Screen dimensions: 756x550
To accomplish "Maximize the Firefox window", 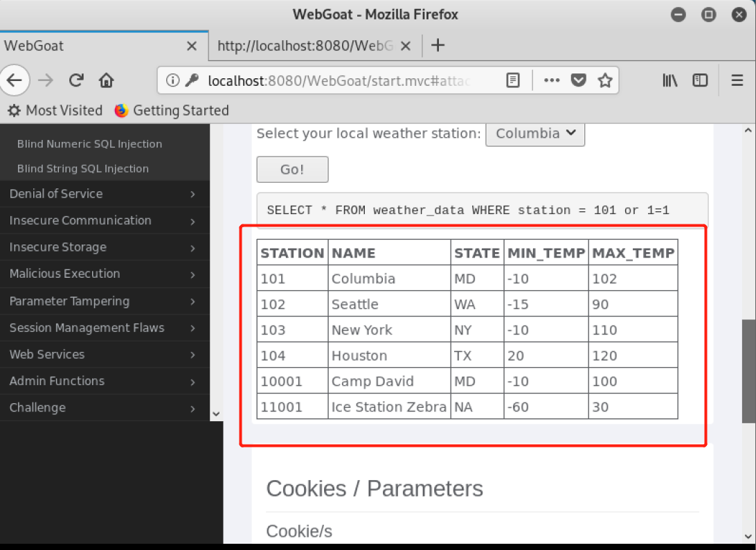I will 708,15.
